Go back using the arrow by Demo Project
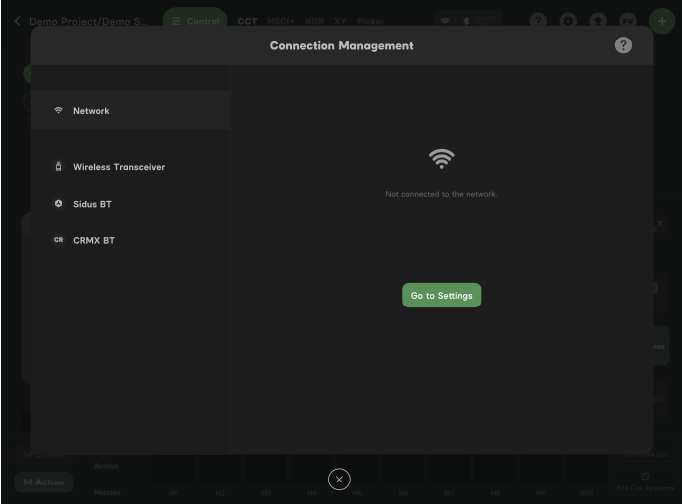Screen dimensions: 682x504 [x=17, y=21]
